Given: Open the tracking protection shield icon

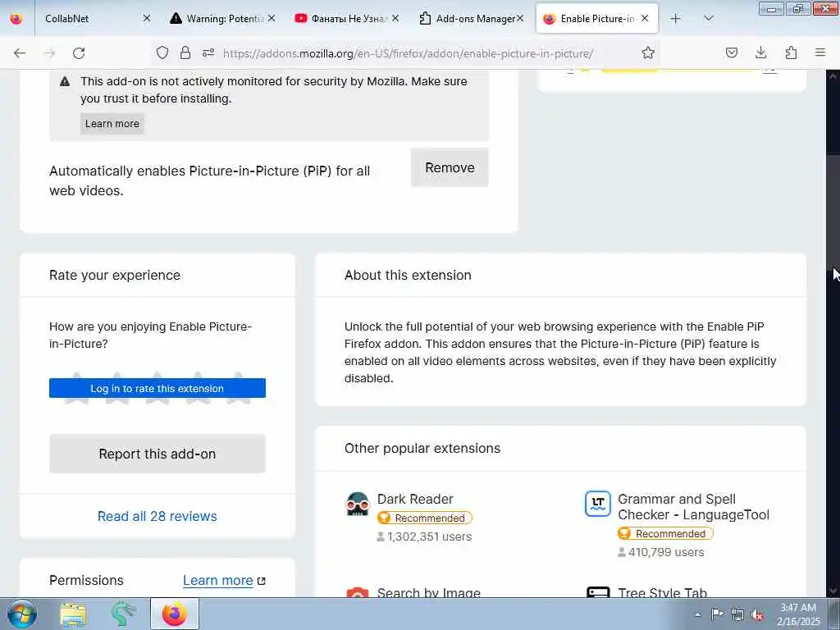Looking at the screenshot, I should (x=162, y=52).
